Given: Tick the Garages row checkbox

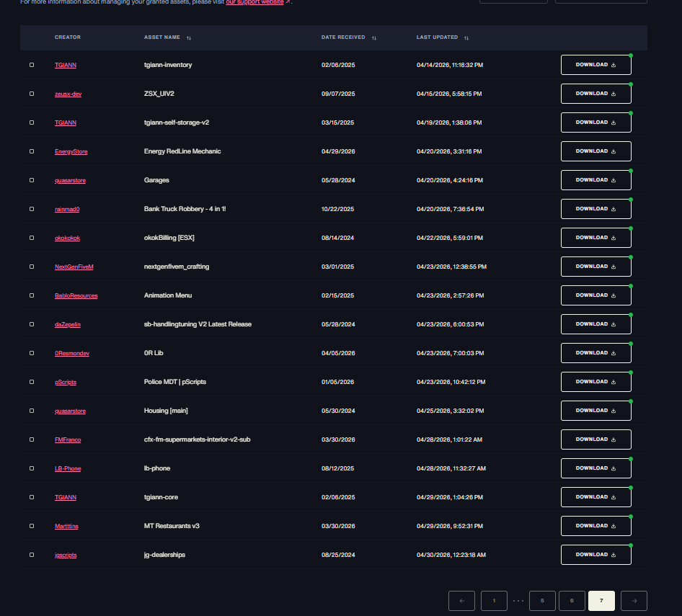Looking at the screenshot, I should point(32,180).
